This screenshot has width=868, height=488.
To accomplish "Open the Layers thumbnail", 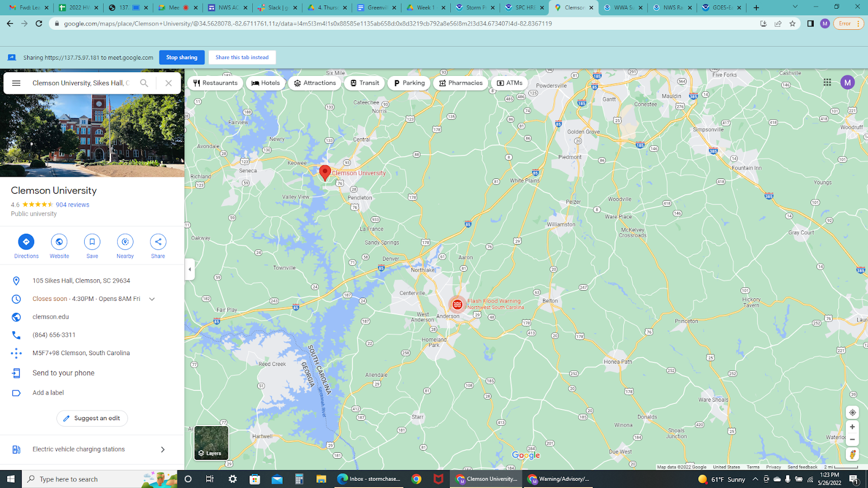I will click(x=212, y=443).
